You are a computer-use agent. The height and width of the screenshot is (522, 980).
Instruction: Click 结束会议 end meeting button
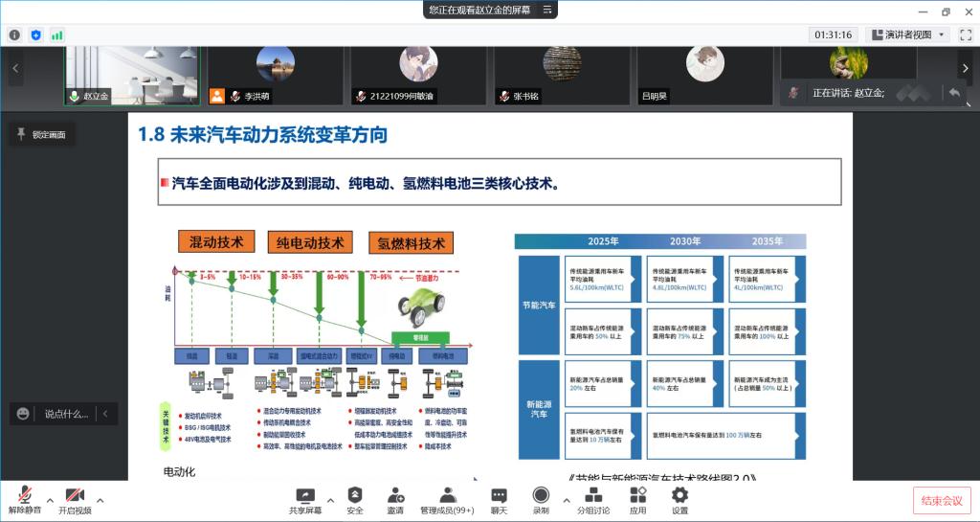942,501
